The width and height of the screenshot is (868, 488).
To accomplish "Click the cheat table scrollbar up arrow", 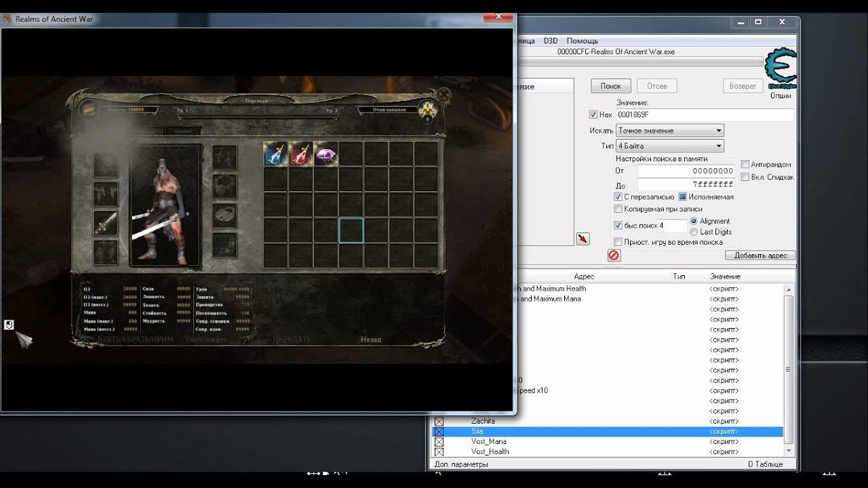I will coord(788,289).
